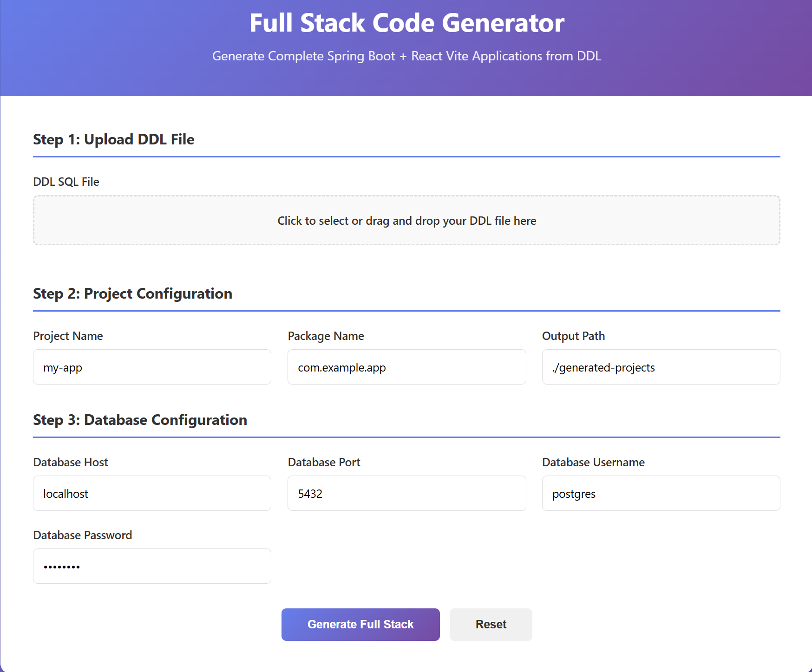Viewport: 812px width, 672px height.
Task: Focus the Project Name input field
Action: pos(152,367)
